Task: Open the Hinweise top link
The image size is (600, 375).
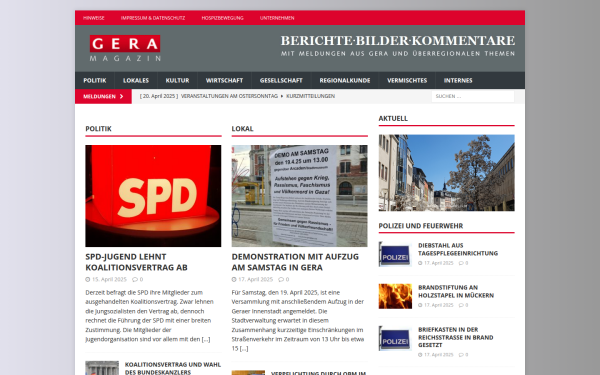Action: point(94,18)
